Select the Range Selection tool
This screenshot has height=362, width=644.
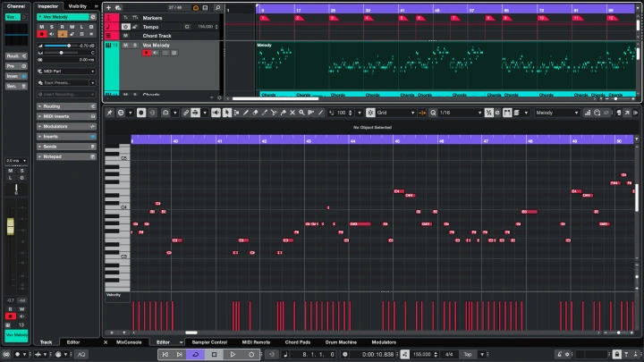(x=236, y=113)
